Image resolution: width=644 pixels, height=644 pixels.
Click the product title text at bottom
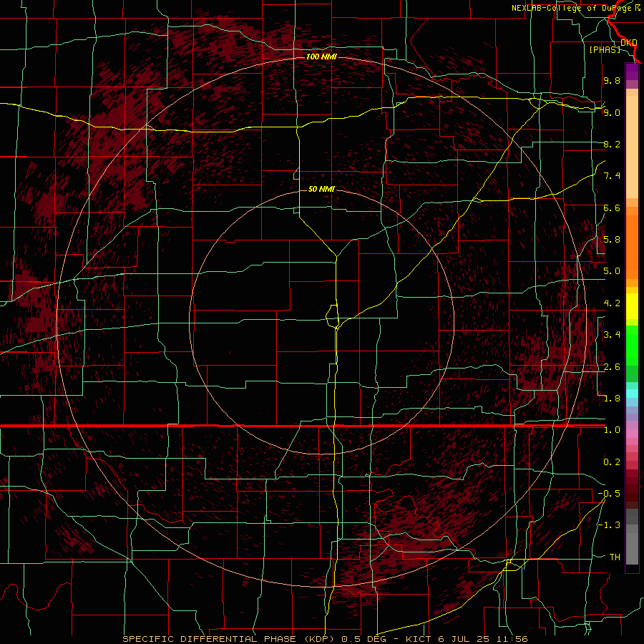325,639
